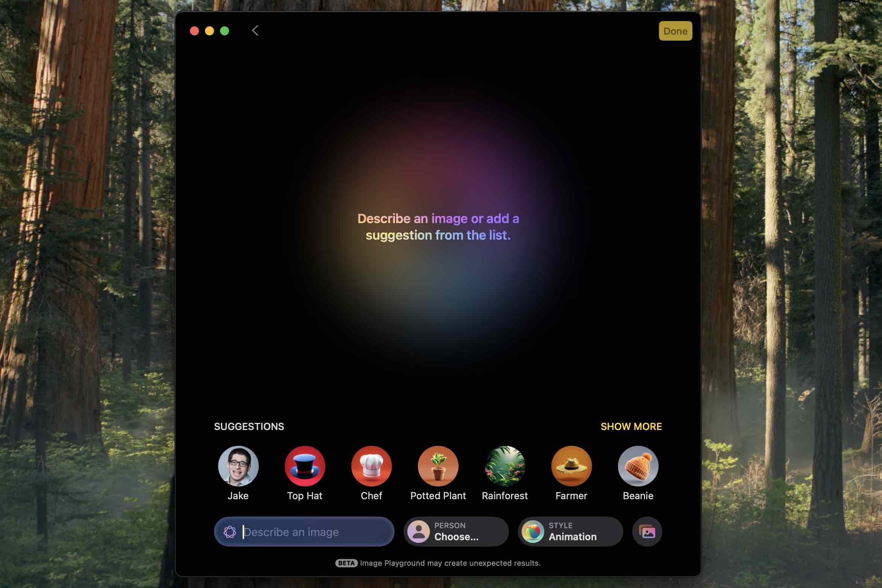Open the PERSON chooser dropdown

click(456, 532)
